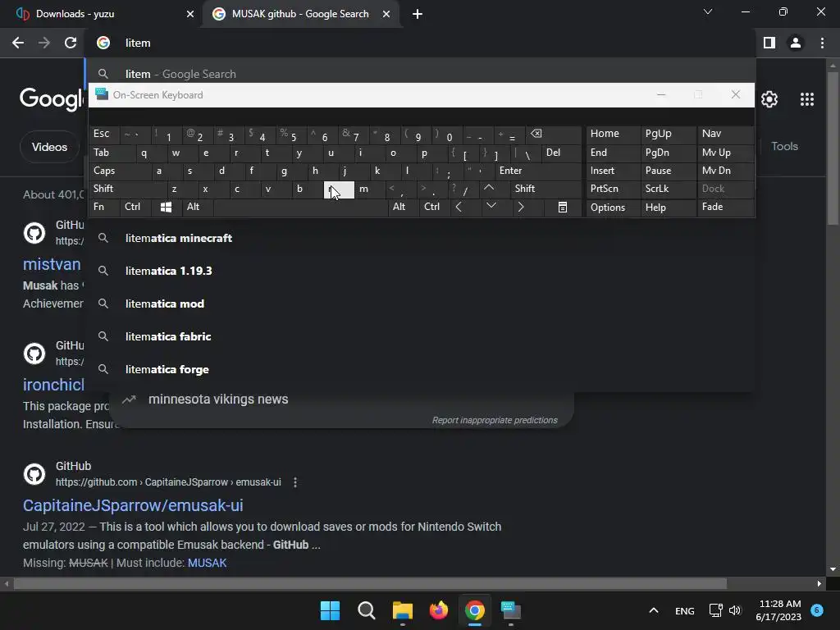Open the Google apps grid
The height and width of the screenshot is (630, 840).
click(807, 99)
